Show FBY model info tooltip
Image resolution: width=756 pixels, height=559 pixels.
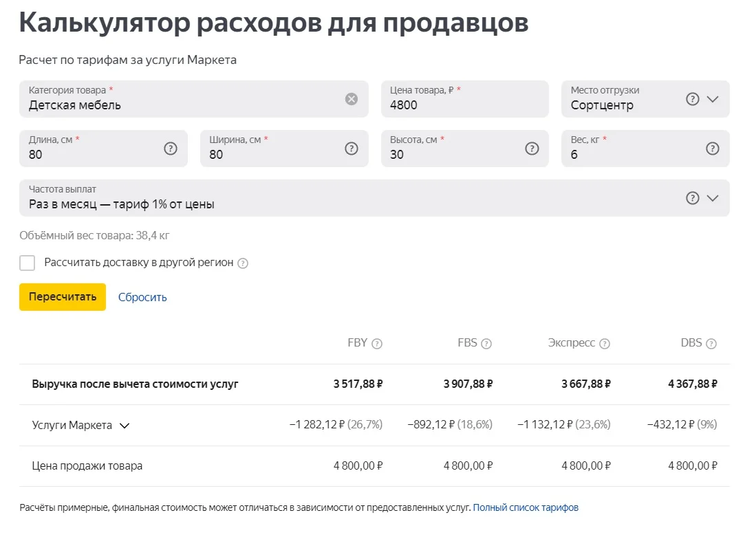click(377, 344)
